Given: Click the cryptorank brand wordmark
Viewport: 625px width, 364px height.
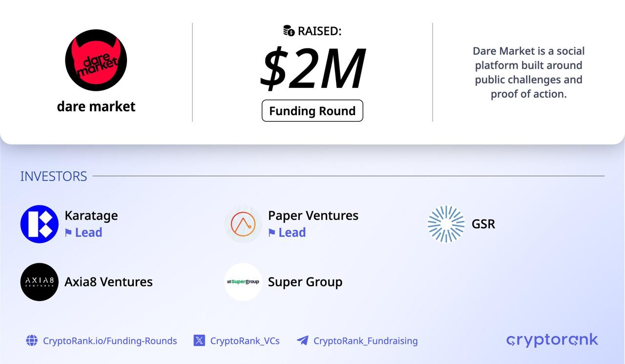Looking at the screenshot, I should [552, 340].
